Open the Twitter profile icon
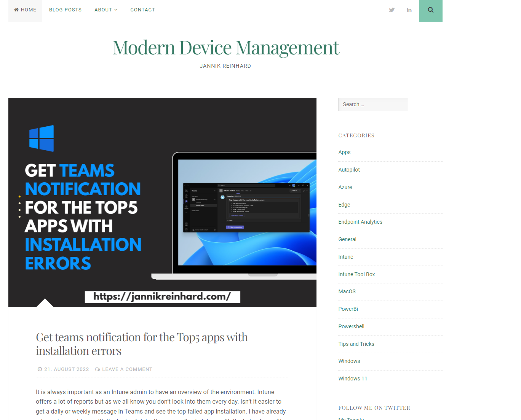The image size is (521, 420). point(392,10)
